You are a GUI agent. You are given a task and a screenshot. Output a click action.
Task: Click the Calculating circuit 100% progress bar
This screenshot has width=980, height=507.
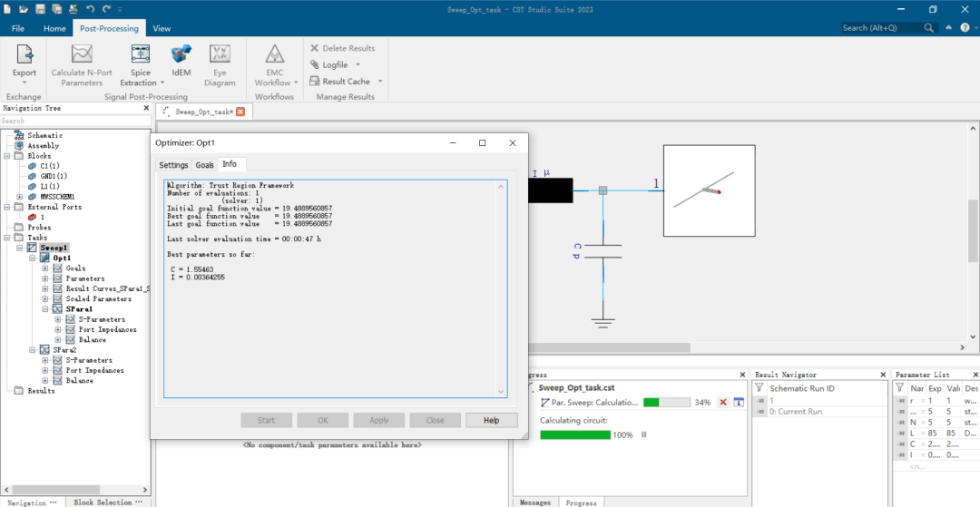[x=575, y=434]
